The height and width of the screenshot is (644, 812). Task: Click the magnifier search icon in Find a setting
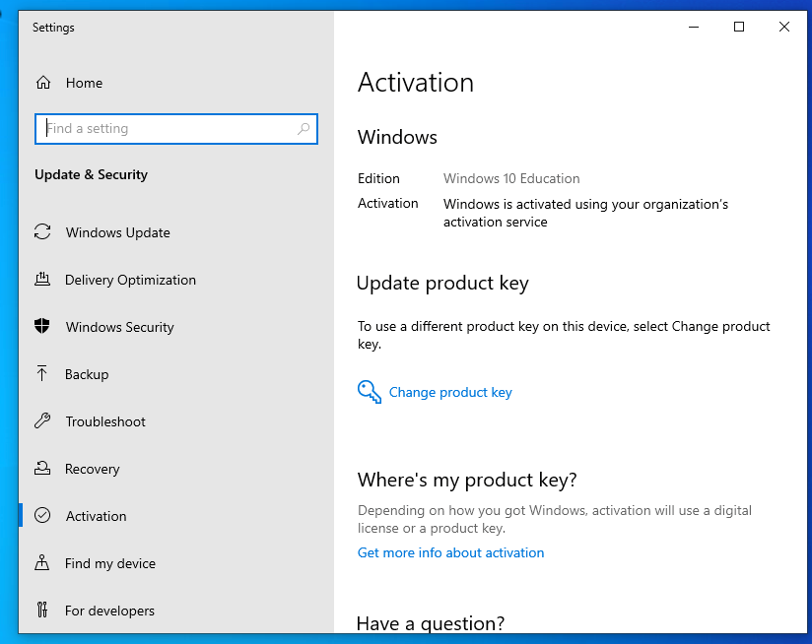pos(304,128)
